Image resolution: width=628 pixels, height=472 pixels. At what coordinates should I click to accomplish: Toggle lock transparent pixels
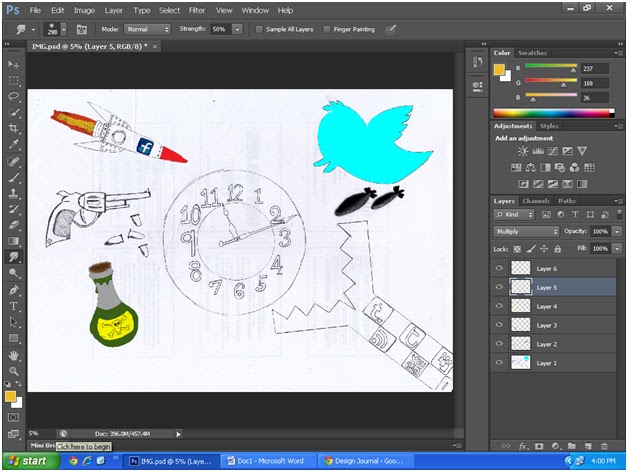517,249
